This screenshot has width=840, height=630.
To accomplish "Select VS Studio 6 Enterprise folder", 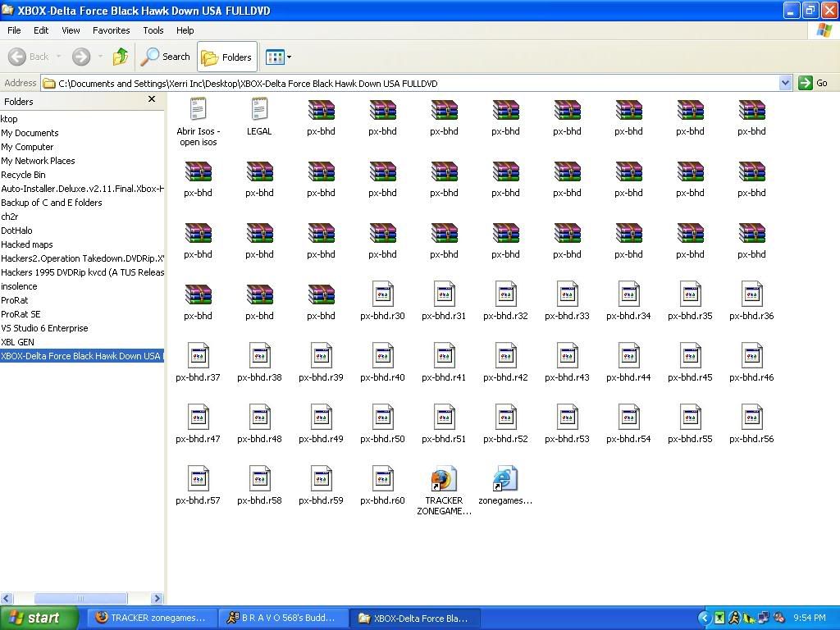I will (44, 328).
